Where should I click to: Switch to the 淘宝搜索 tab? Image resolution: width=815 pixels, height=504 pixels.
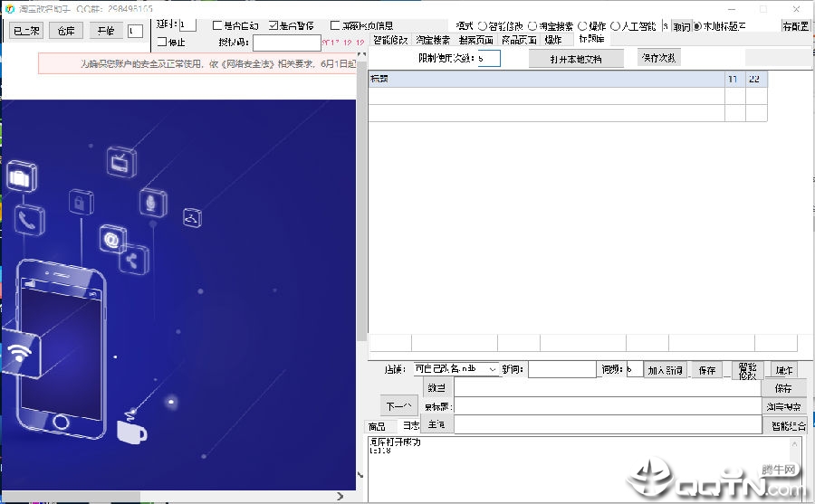(x=433, y=40)
